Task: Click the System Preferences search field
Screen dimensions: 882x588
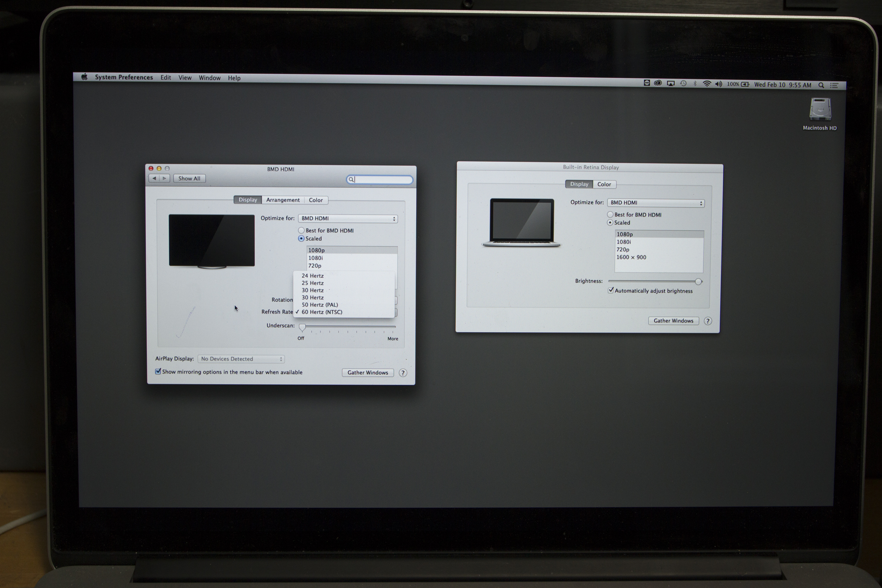Action: (x=380, y=180)
